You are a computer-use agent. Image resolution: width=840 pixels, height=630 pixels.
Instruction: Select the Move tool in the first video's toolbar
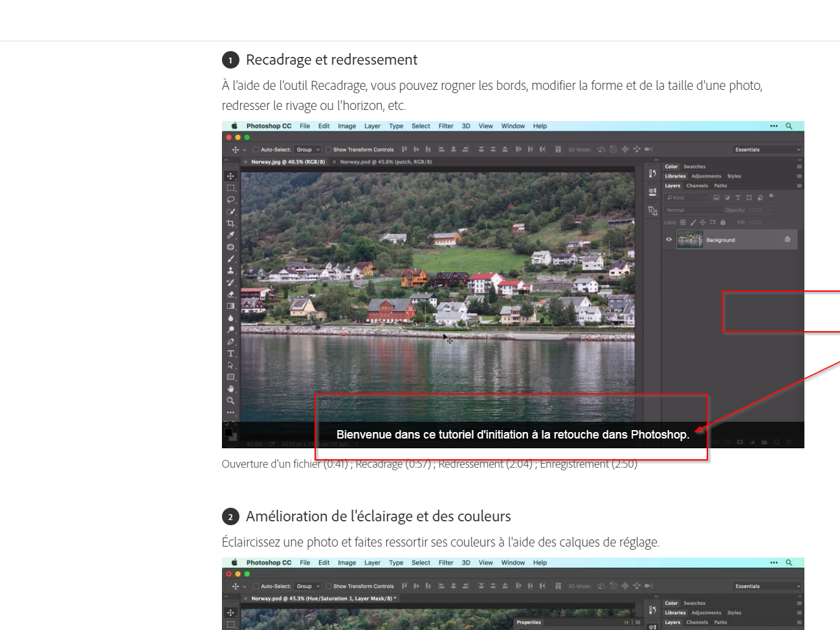[230, 176]
